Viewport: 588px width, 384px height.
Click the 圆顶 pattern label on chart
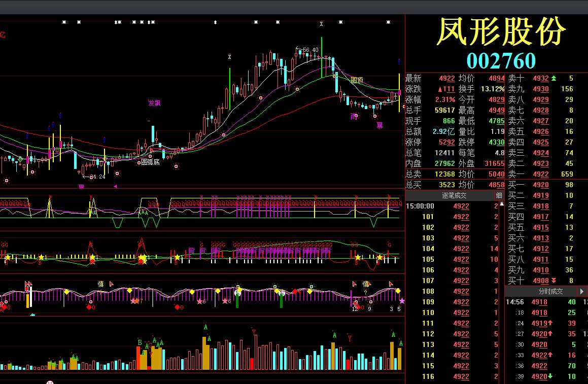tap(357, 80)
